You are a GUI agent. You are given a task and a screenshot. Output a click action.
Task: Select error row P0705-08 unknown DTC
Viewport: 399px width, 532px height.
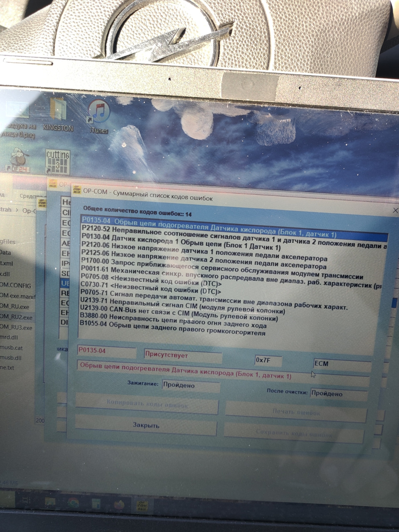(x=150, y=279)
